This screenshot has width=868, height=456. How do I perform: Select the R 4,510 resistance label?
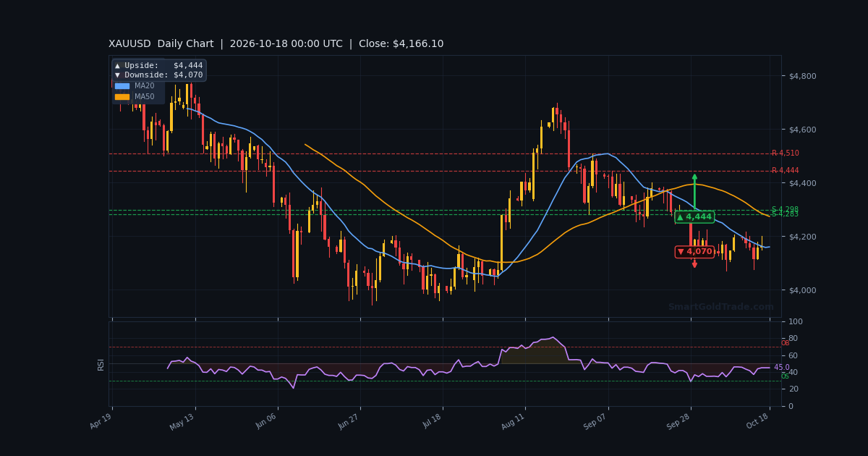point(785,153)
